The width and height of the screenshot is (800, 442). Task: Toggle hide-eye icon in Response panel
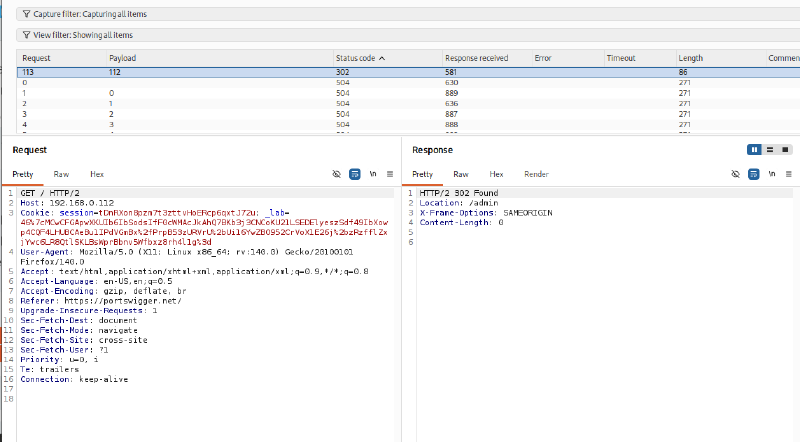click(735, 174)
